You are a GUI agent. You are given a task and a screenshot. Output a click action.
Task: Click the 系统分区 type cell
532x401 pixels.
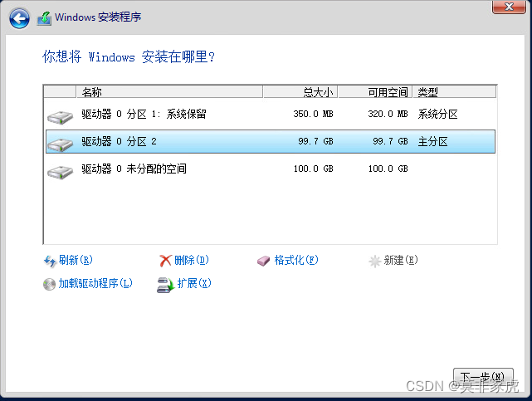point(437,114)
